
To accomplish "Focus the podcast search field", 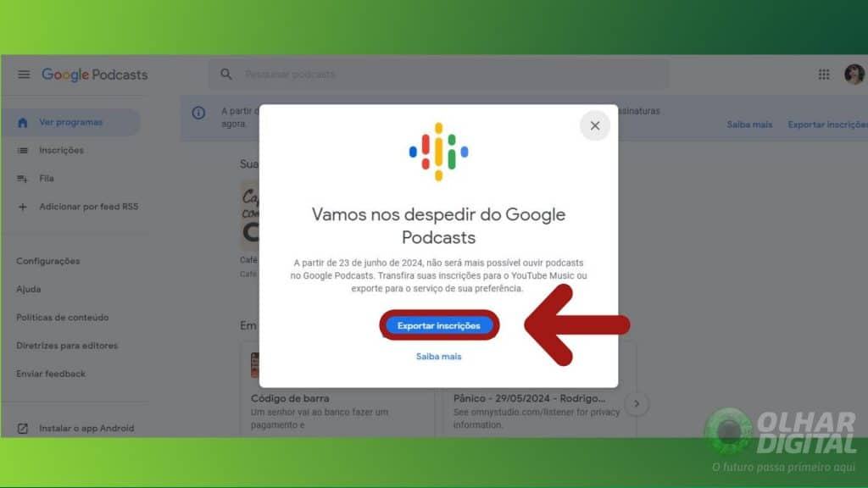I will click(x=439, y=75).
